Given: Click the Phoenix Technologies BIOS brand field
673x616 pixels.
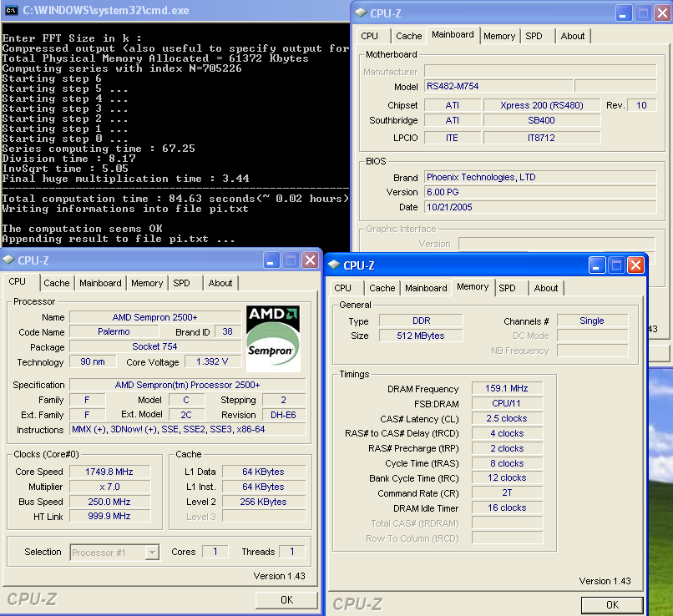Looking at the screenshot, I should coord(540,177).
